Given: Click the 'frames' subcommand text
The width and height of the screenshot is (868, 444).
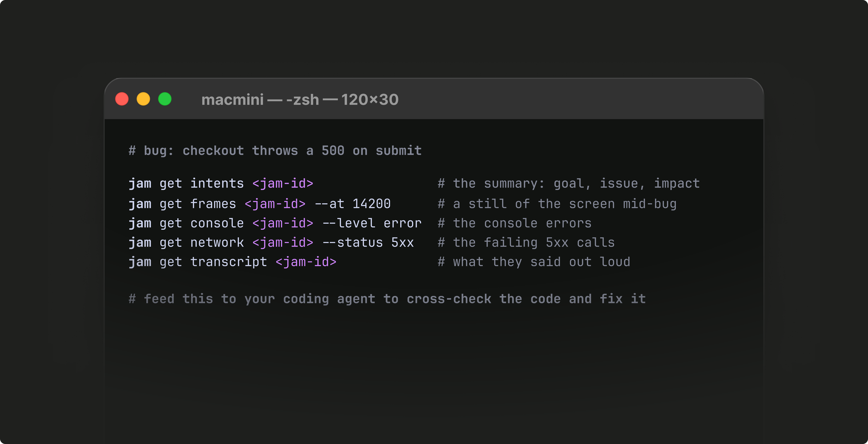Looking at the screenshot, I should tap(213, 204).
